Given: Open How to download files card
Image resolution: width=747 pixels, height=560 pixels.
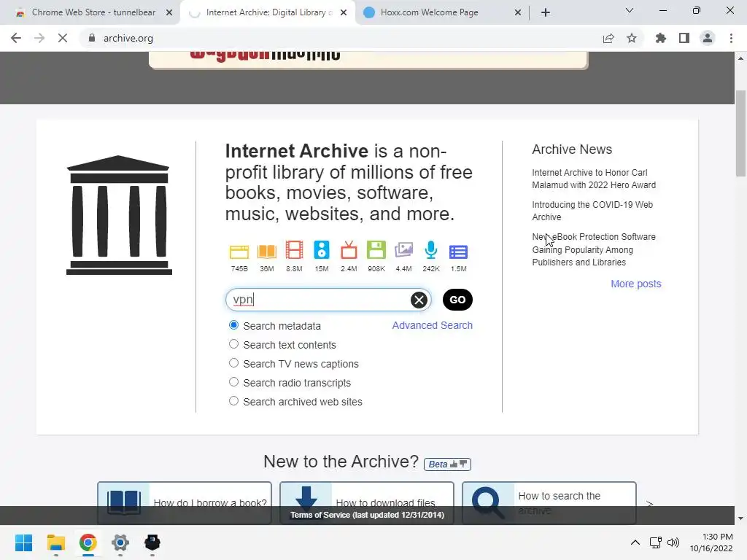Looking at the screenshot, I should 367,503.
